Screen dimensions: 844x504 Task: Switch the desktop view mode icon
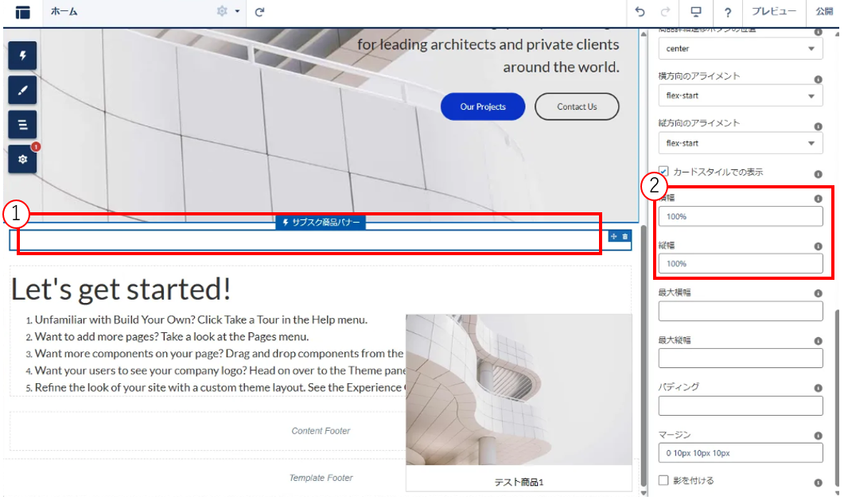[696, 12]
